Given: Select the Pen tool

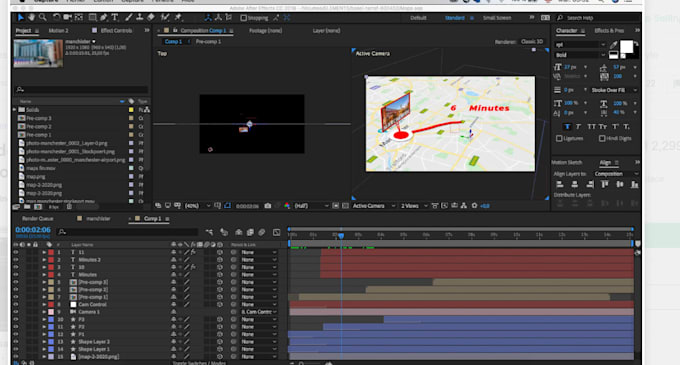Looking at the screenshot, I should [104, 17].
